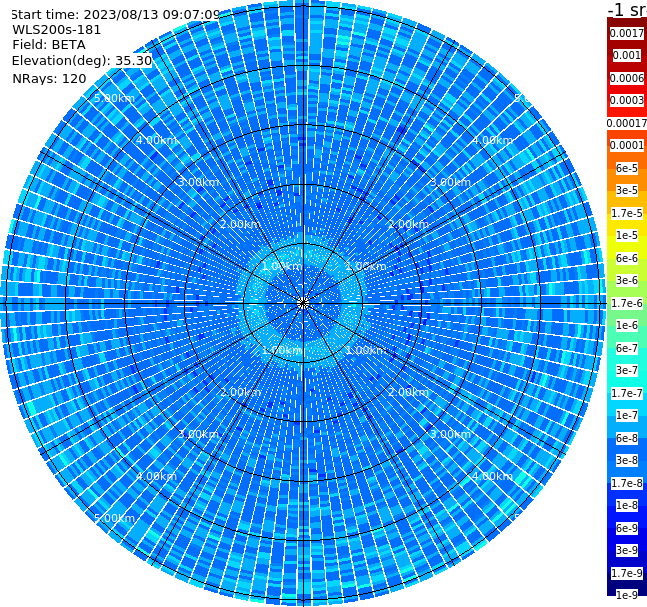Click the 1.7e-7 colorbar label

(627, 393)
